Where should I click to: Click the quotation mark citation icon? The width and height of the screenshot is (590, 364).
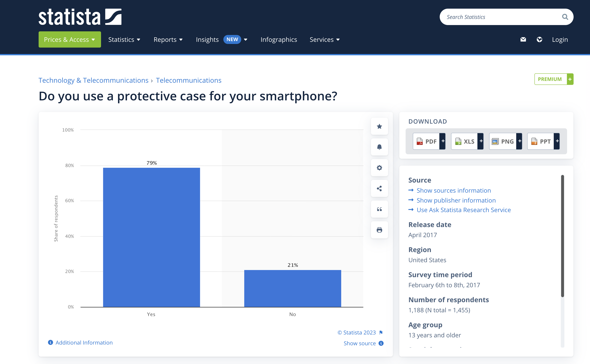[x=379, y=209]
